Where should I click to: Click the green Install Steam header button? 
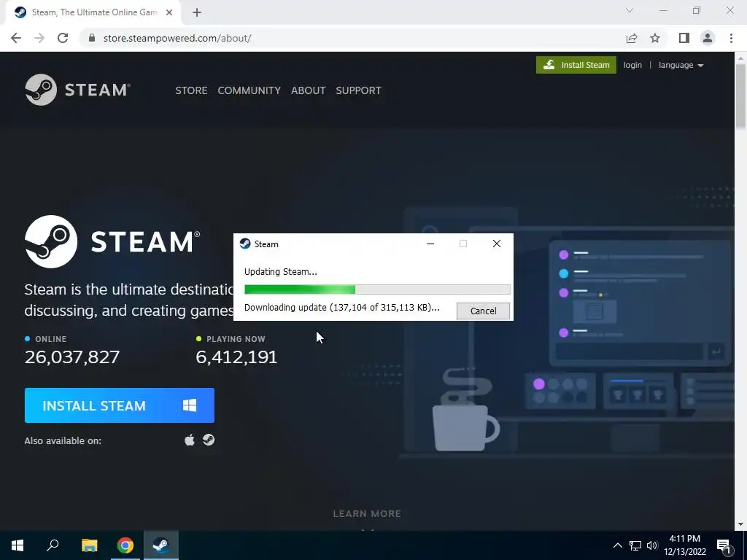(x=576, y=65)
